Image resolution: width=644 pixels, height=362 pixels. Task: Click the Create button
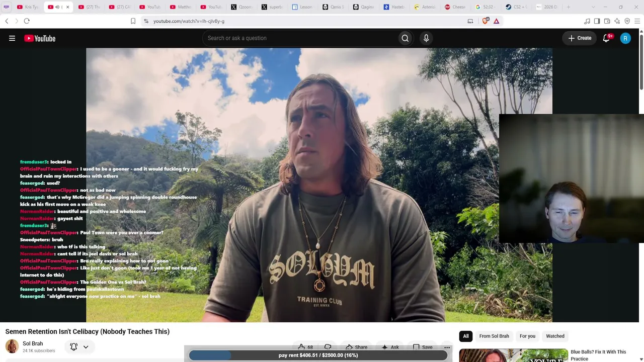[580, 38]
